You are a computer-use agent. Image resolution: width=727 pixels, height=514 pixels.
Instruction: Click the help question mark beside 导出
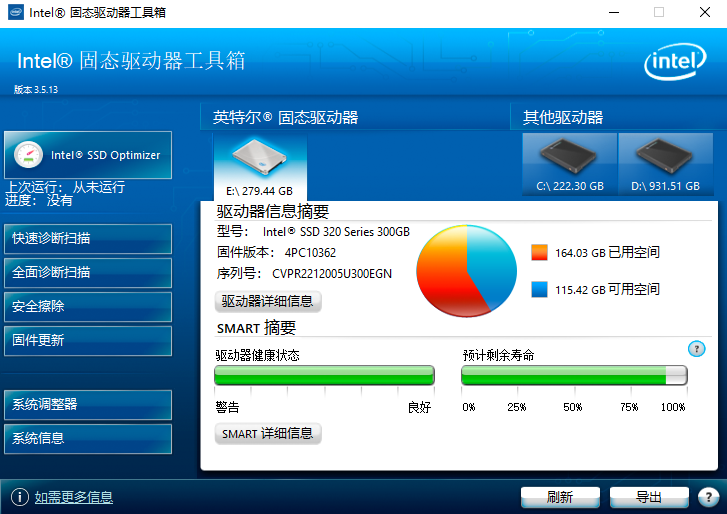coord(708,497)
